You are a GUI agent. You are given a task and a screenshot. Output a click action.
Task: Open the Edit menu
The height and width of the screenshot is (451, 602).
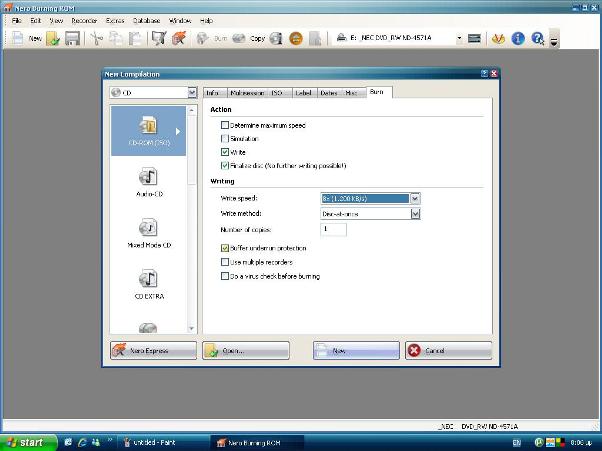click(35, 21)
